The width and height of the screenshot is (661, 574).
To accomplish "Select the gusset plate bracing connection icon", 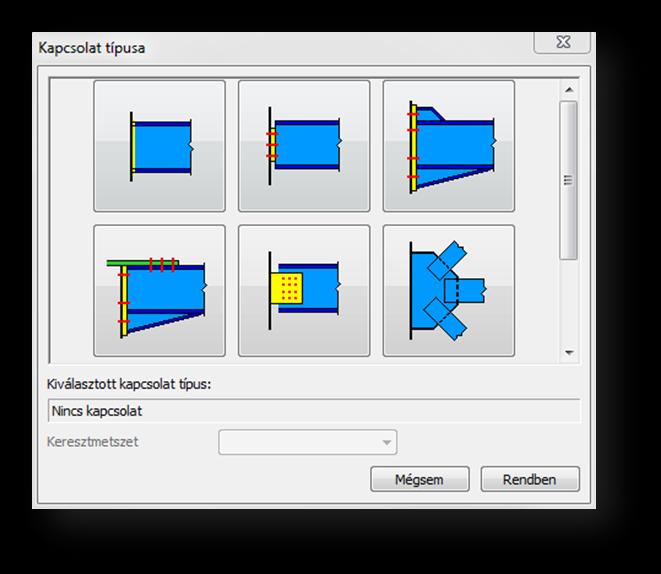I will pos(449,290).
